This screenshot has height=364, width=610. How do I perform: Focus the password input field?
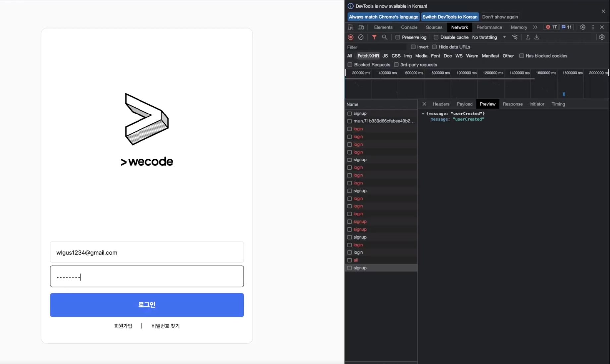pos(147,276)
